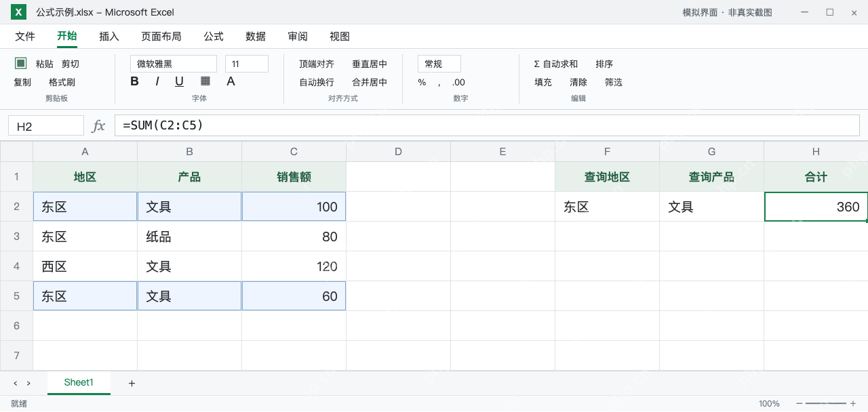This screenshot has width=868, height=412.
Task: Click 顶端对齐 alignment button
Action: 317,64
